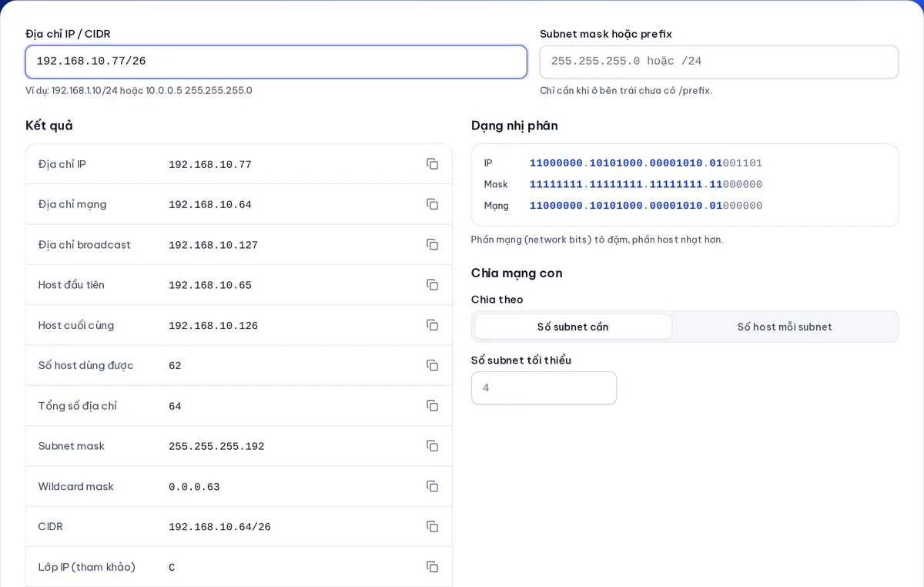The height and width of the screenshot is (587, 924).
Task: Click the Số subnet tối thiểu label
Action: click(521, 361)
